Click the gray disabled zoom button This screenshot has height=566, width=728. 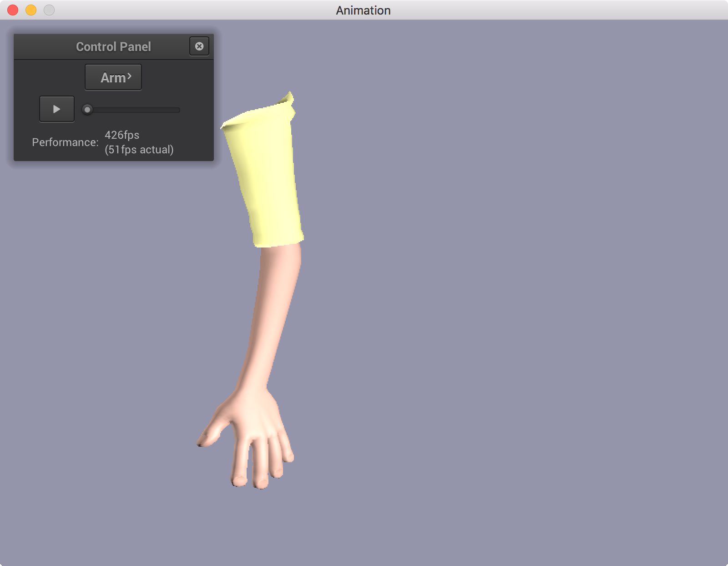click(49, 10)
